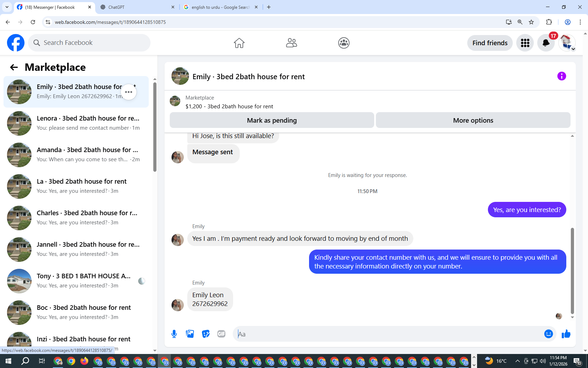Open the tab search dropdown arrow
The width and height of the screenshot is (588, 368).
(x=7, y=7)
